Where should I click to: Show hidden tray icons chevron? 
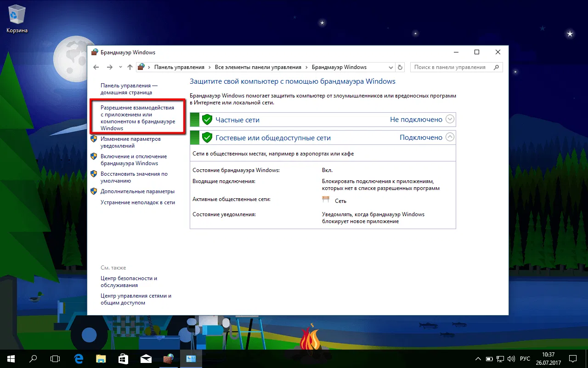[x=479, y=358]
